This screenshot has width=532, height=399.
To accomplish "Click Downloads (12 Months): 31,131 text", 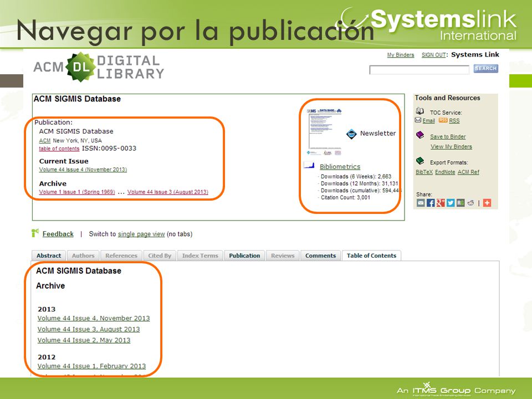I will pos(359,183).
